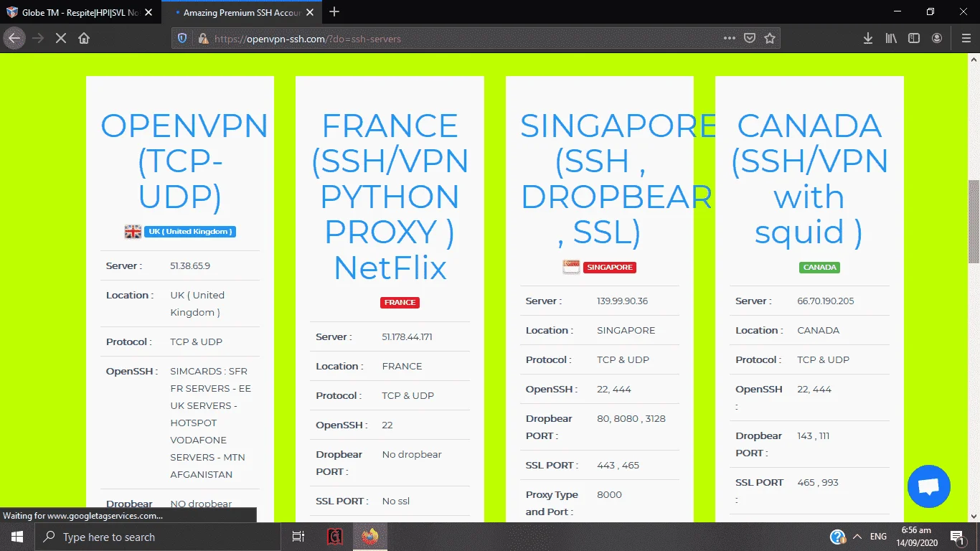Click the red SINGAPORE badge
This screenshot has width=980, height=551.
click(610, 267)
